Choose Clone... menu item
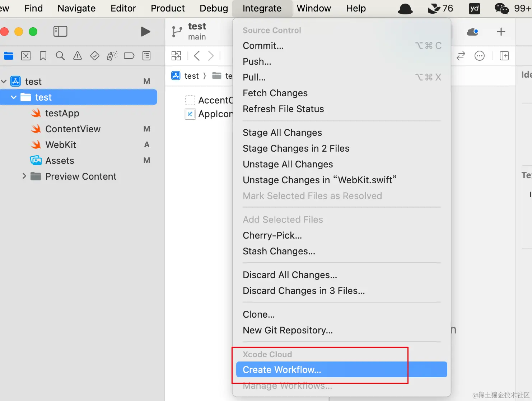Screen dimensions: 532x401 point(342,314)
